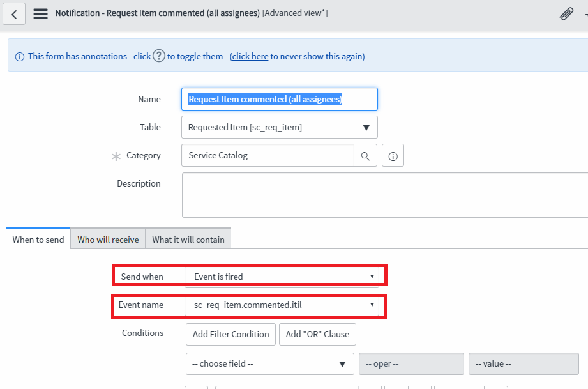
Task: Click the annotation info icon in banner
Action: point(19,57)
